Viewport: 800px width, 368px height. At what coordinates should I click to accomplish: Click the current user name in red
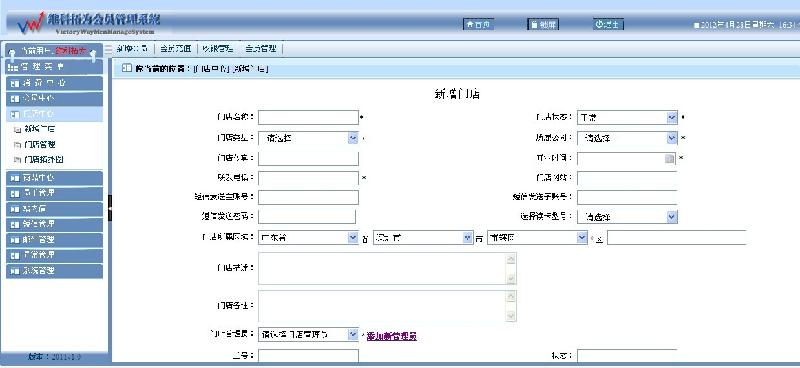click(x=71, y=51)
